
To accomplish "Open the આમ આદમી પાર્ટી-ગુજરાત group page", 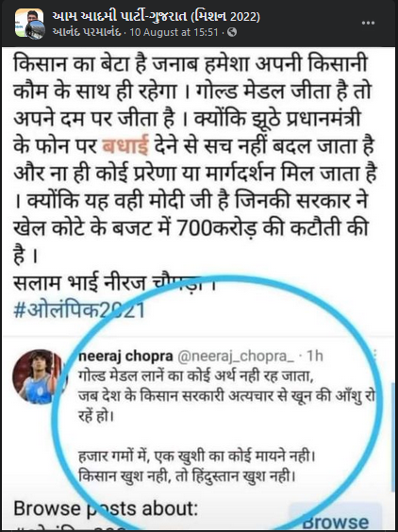I will (x=157, y=16).
